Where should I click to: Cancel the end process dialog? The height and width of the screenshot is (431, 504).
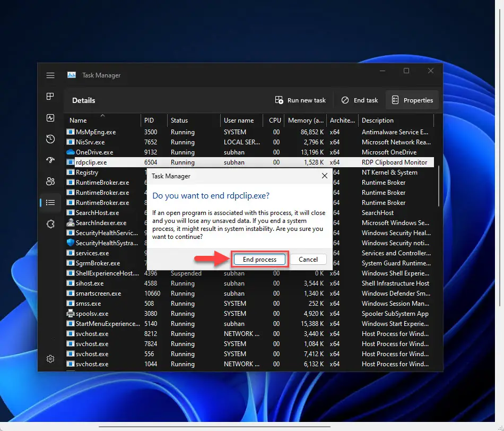tap(308, 260)
